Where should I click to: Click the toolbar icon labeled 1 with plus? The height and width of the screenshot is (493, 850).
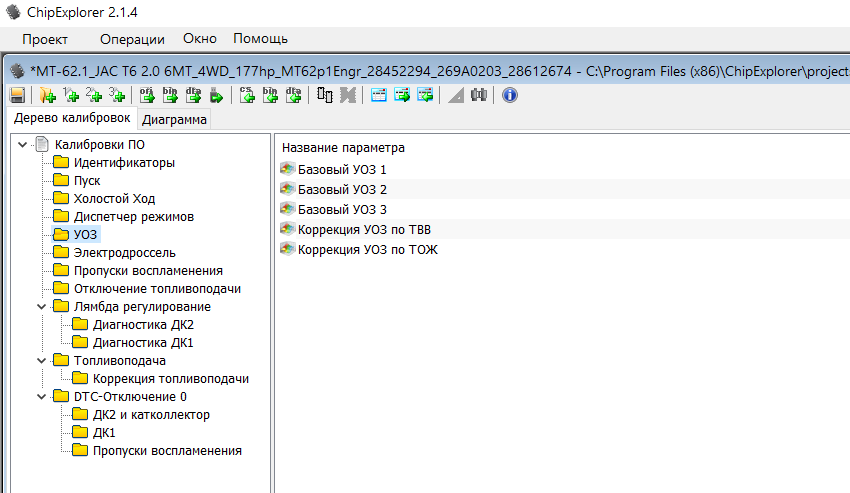point(70,95)
